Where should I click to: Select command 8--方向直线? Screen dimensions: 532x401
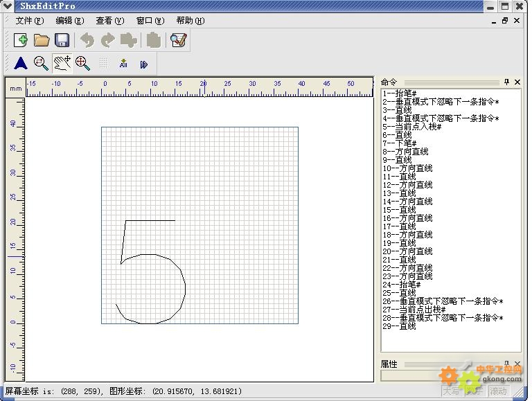tap(405, 152)
